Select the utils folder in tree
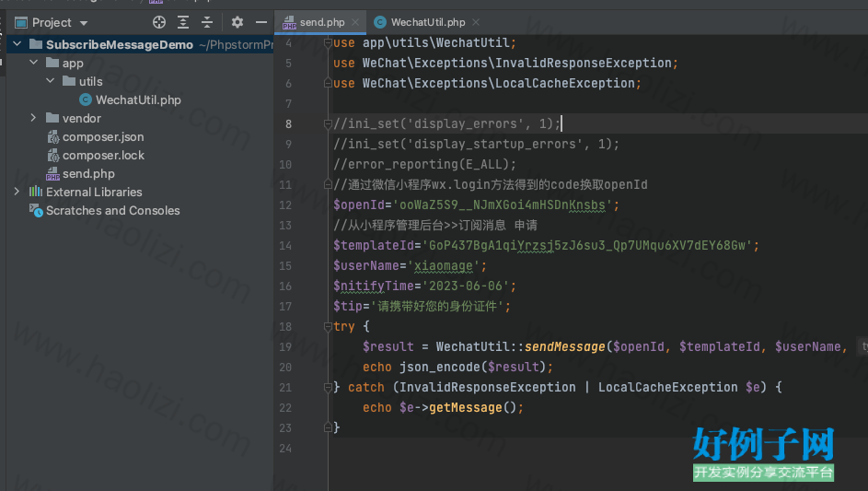Screen dimensions: 868x491 (x=91, y=81)
